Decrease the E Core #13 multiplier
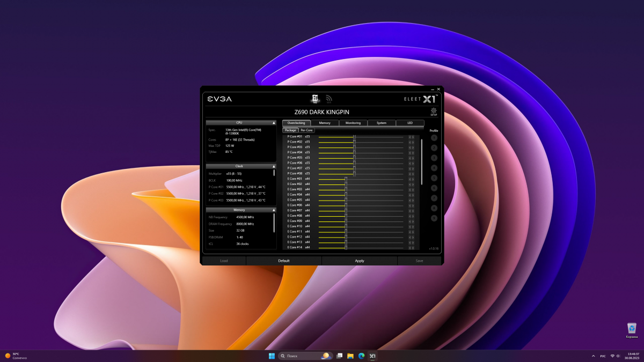Image resolution: width=644 pixels, height=362 pixels. tap(409, 242)
